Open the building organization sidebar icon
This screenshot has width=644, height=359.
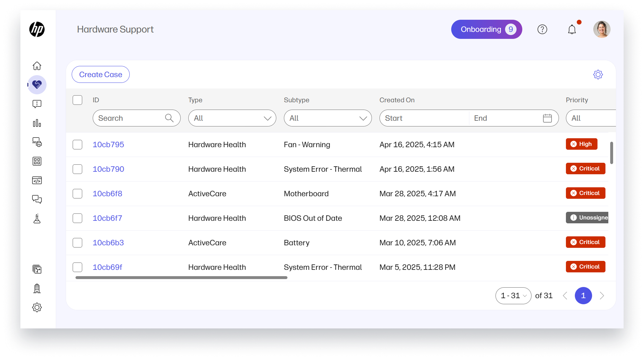tap(37, 289)
